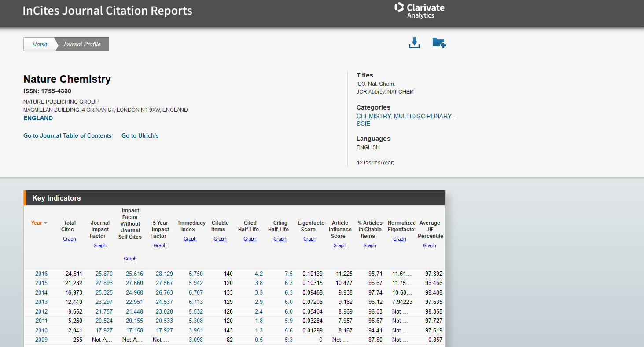The height and width of the screenshot is (347, 644).
Task: Click 2011 five-year impact factor 20.533
Action: (164, 321)
